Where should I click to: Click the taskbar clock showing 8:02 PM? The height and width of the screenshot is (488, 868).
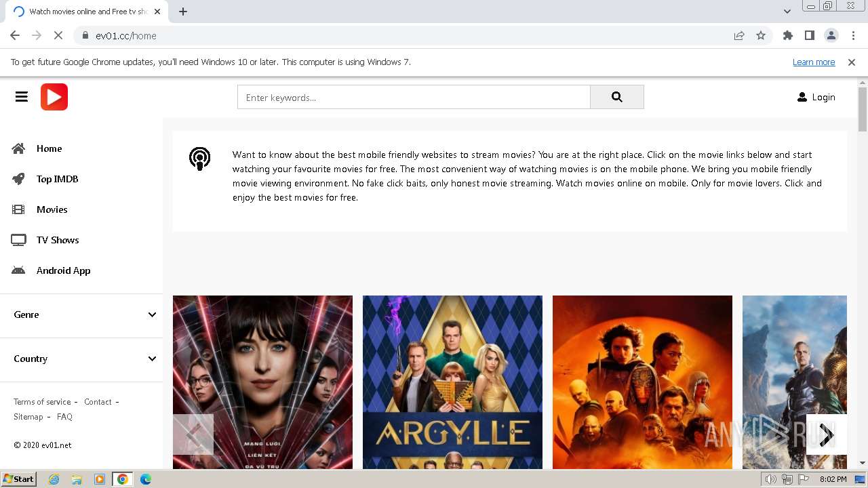click(x=833, y=479)
